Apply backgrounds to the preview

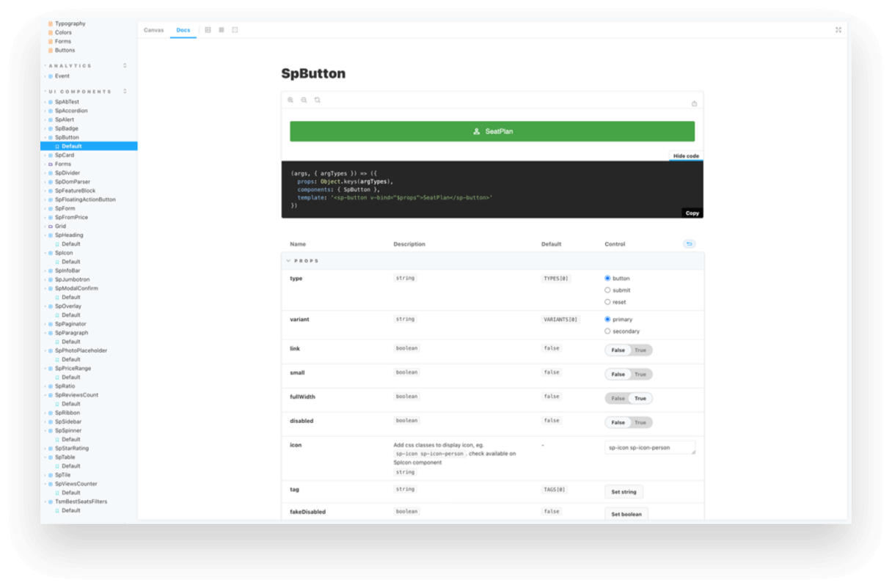click(x=208, y=29)
